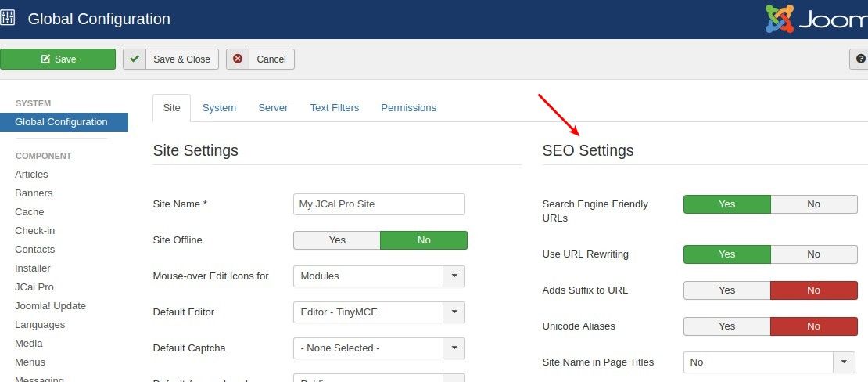Open the Mouse-over Edit Icons dropdown
Viewport: 868px width, 382px height.
(x=454, y=276)
